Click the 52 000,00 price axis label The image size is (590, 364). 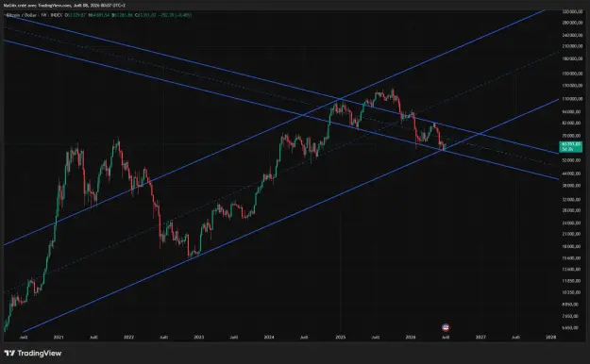pos(572,160)
